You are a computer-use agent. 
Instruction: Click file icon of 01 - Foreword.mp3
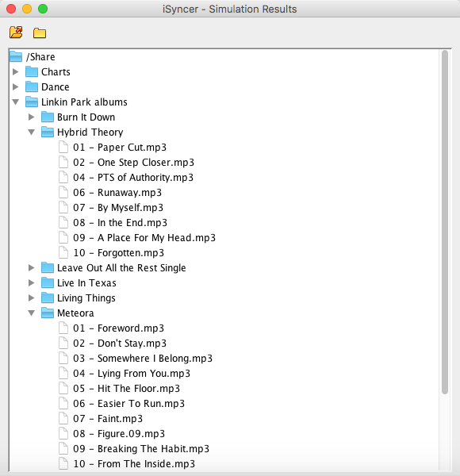63,328
